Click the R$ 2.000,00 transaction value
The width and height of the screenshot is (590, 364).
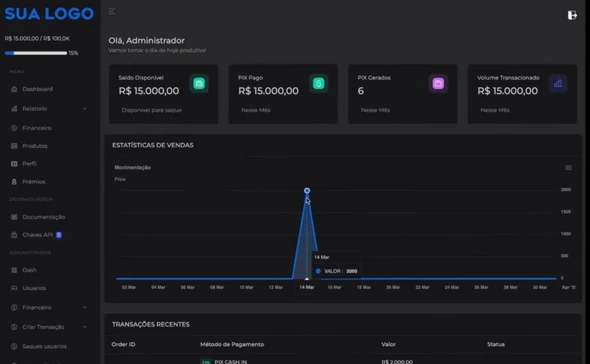[x=397, y=362]
